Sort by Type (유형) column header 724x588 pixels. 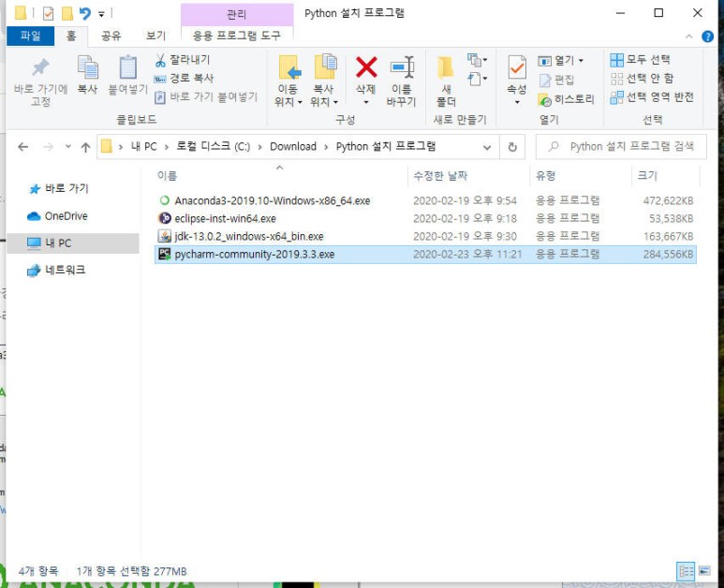(546, 176)
